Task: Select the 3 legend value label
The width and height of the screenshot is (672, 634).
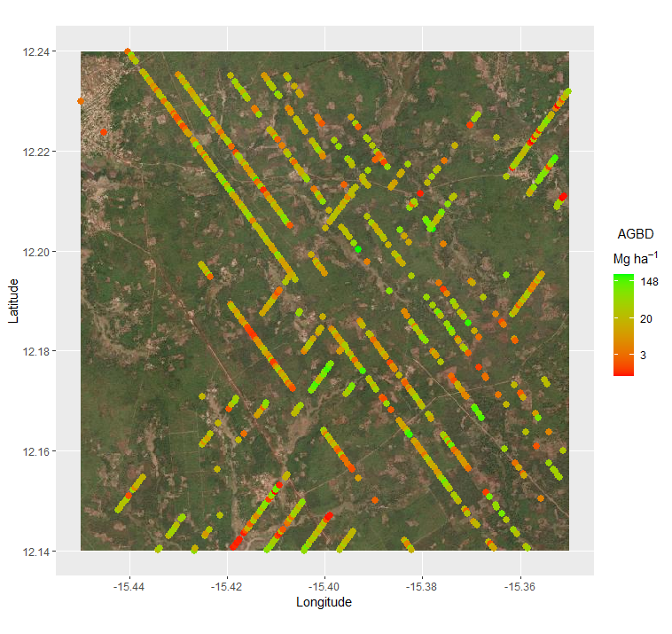Action: click(x=645, y=355)
